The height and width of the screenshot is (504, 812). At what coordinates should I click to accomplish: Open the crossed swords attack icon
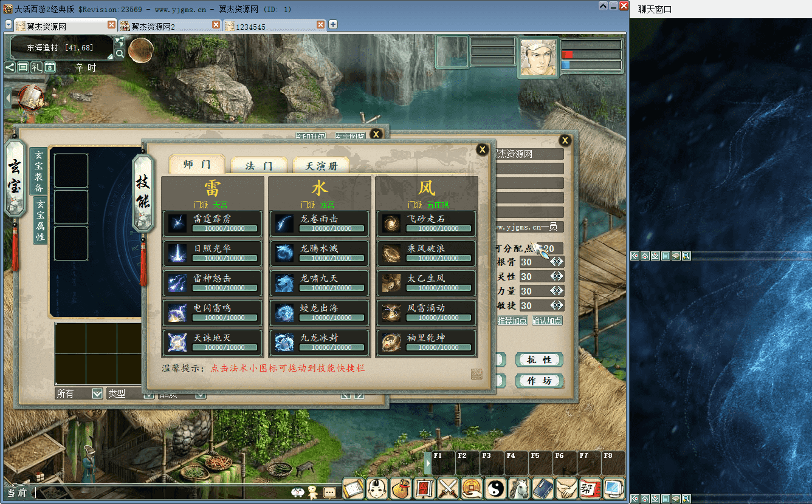coord(448,488)
